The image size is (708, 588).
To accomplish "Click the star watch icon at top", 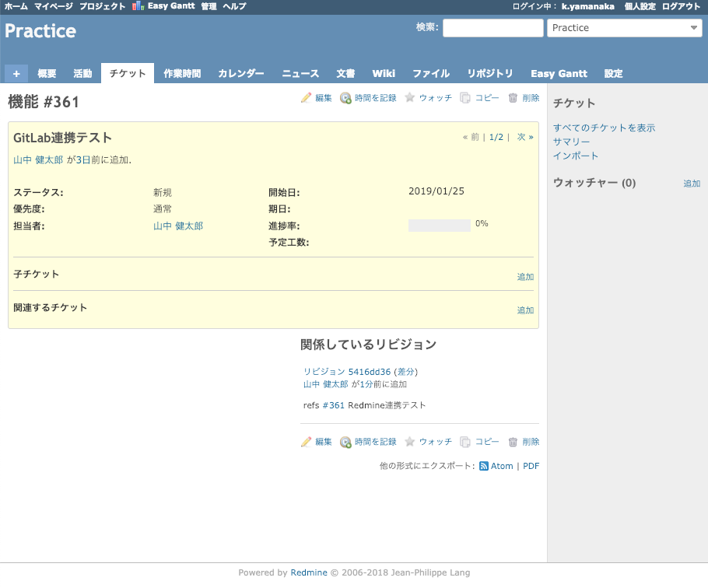I will click(x=410, y=98).
